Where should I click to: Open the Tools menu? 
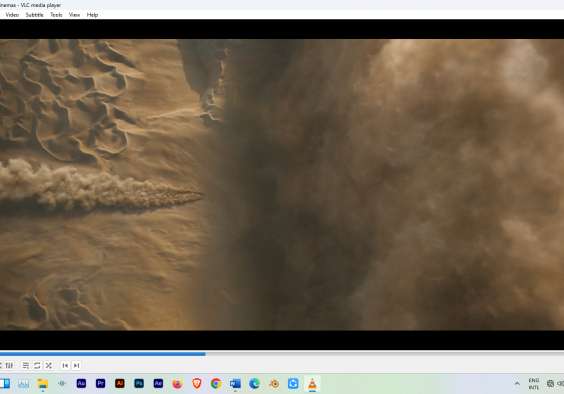(x=56, y=15)
